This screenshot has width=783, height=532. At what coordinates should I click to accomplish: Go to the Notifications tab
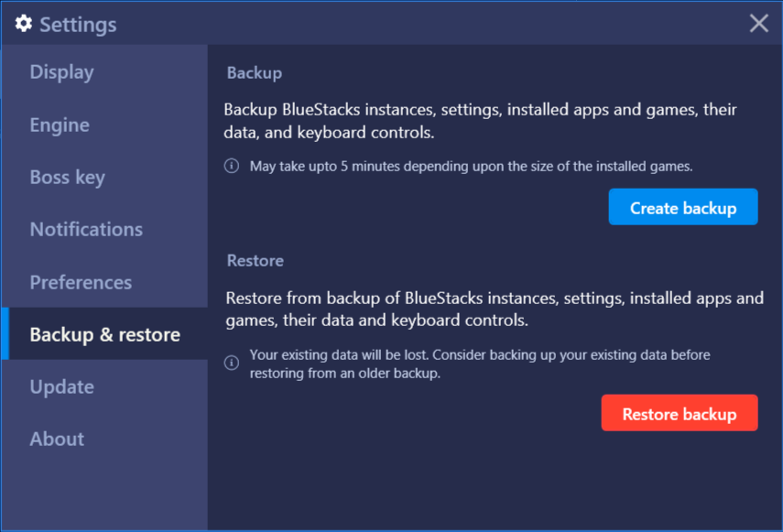pos(104,230)
